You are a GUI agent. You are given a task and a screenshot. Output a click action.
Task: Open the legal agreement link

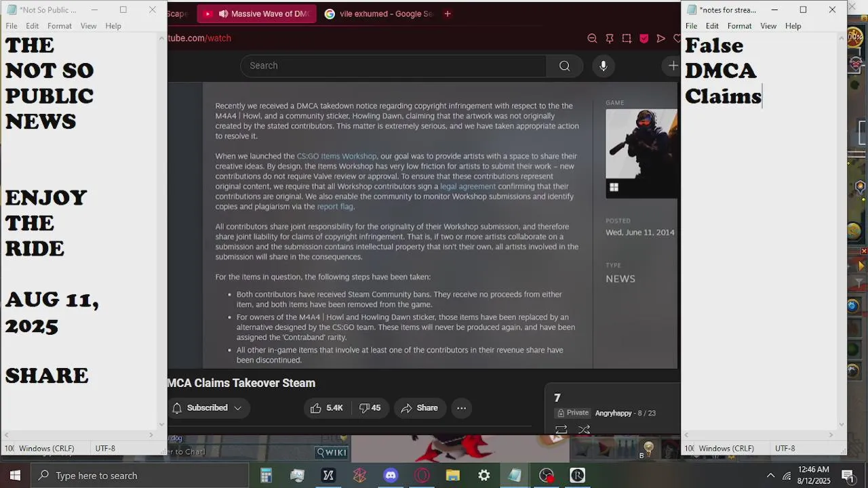click(468, 186)
